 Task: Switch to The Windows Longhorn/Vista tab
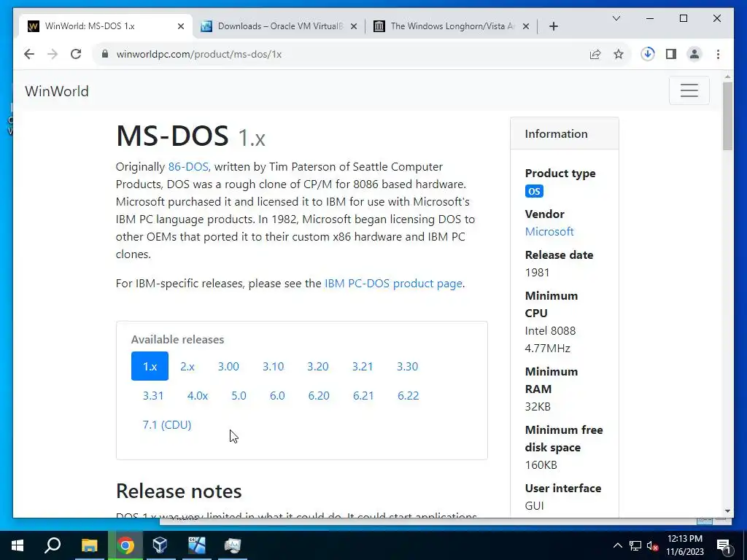[x=451, y=26]
